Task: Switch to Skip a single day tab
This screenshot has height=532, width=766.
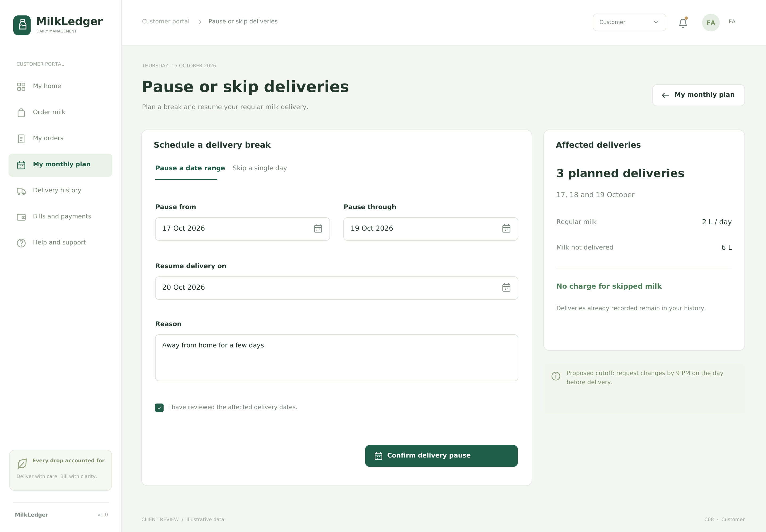Action: pos(260,168)
